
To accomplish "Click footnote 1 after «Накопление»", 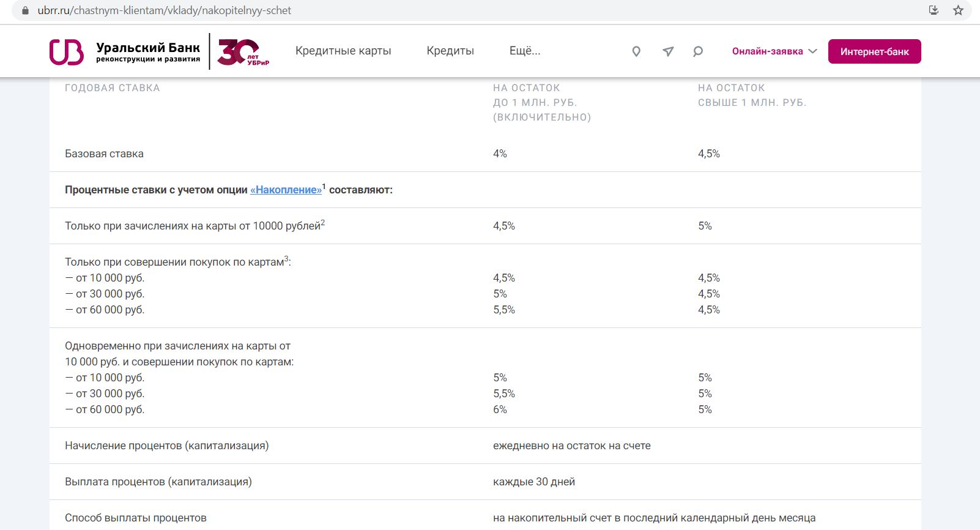I will coord(324,186).
